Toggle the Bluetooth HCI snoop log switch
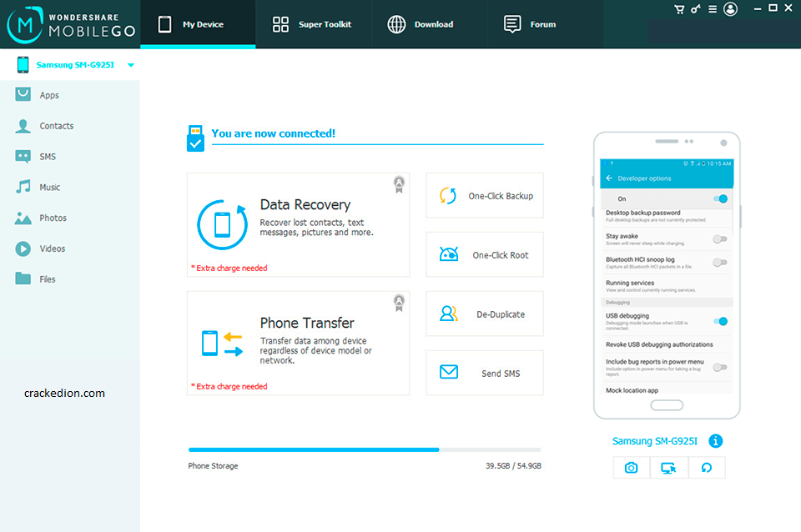This screenshot has height=532, width=801. [720, 263]
